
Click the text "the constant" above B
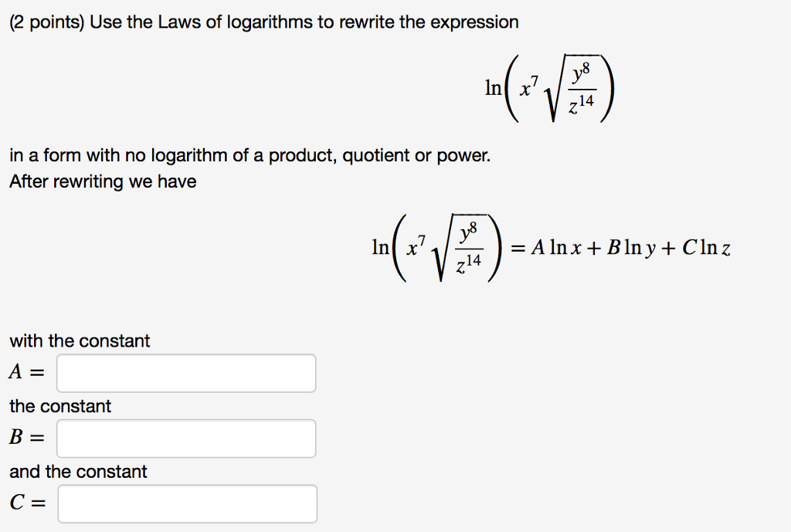point(60,406)
